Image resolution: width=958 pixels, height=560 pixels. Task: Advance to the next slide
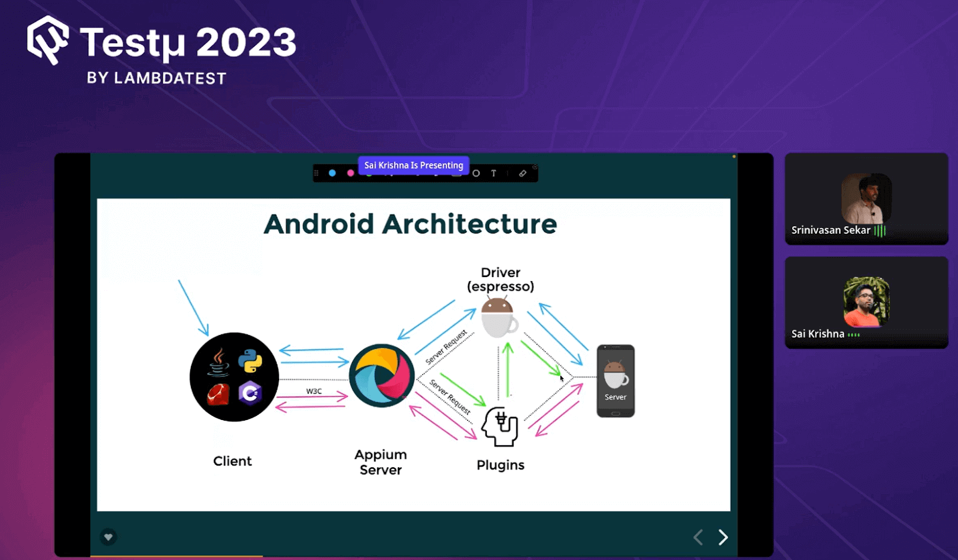click(x=723, y=537)
